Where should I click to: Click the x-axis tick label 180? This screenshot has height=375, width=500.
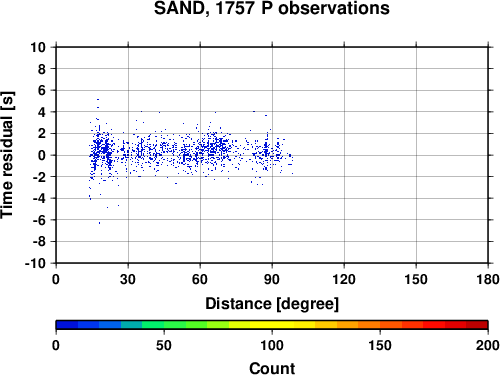(x=488, y=279)
